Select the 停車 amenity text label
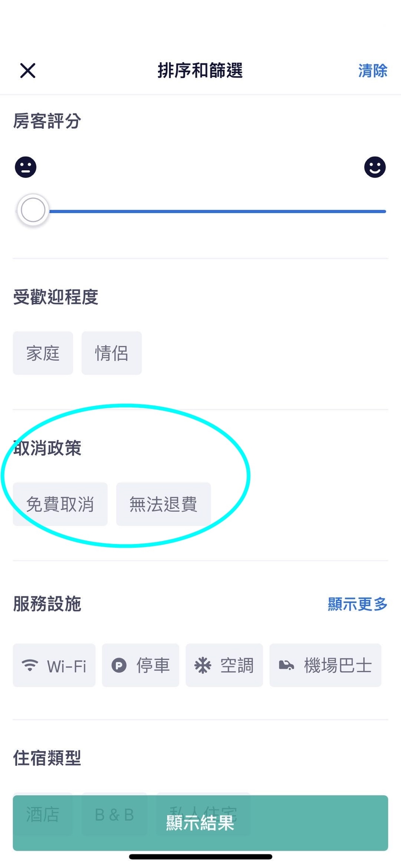Viewport: 401px width, 868px height. tap(153, 665)
